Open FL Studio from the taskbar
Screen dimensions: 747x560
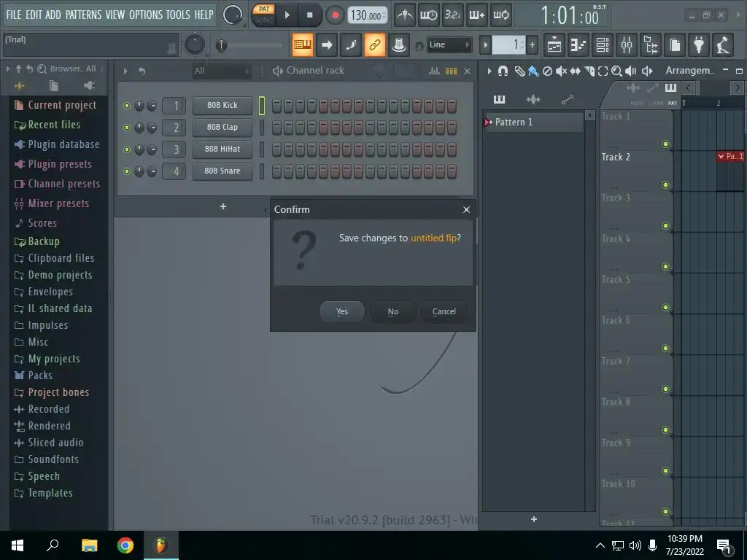(161, 545)
